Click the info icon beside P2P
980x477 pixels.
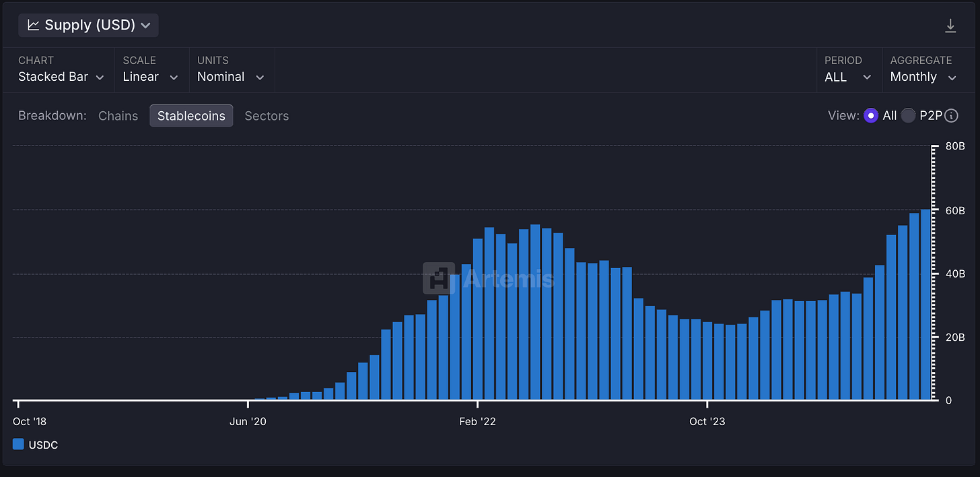point(951,116)
